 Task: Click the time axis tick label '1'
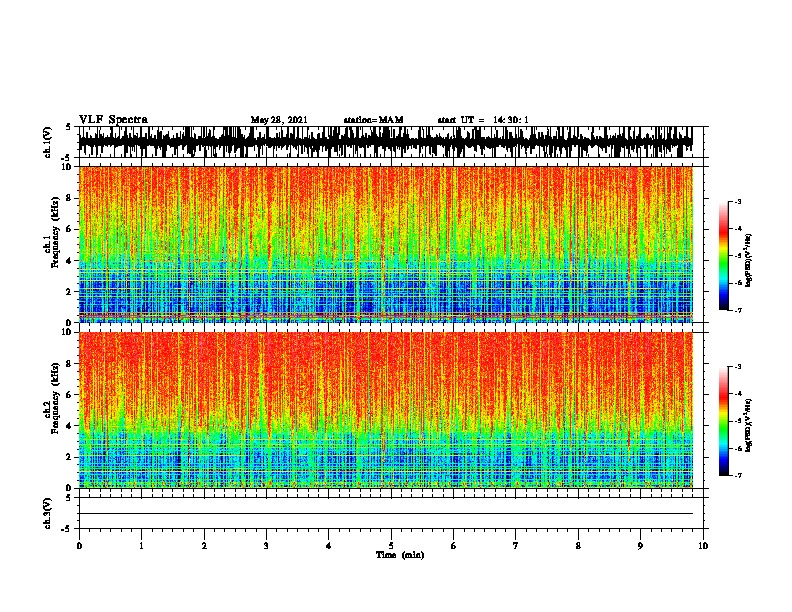(x=141, y=546)
